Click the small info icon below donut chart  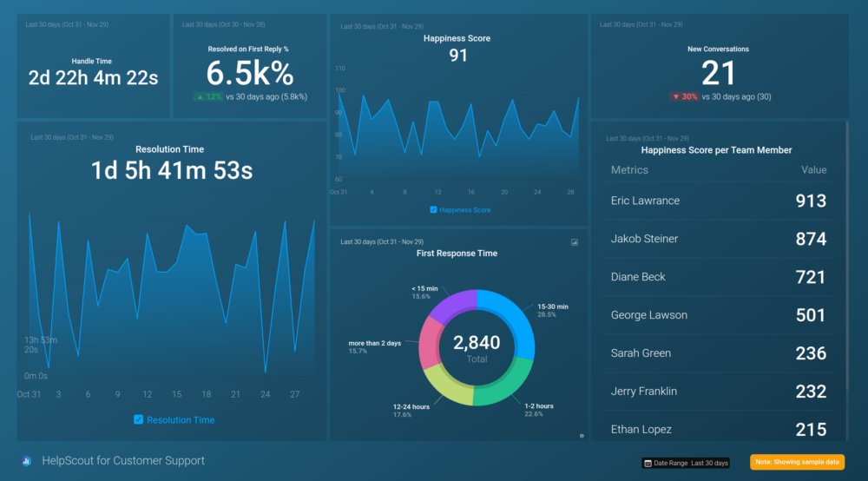click(x=582, y=435)
